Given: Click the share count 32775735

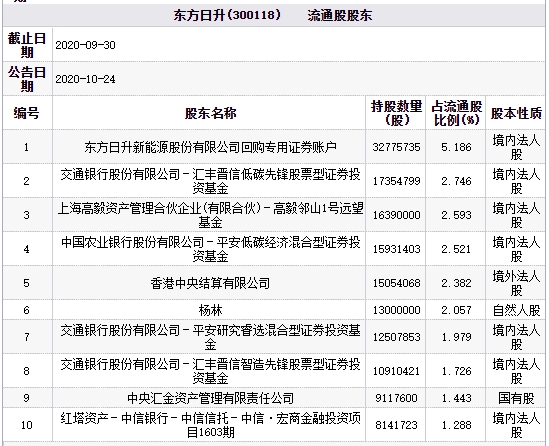Looking at the screenshot, I should [396, 147].
